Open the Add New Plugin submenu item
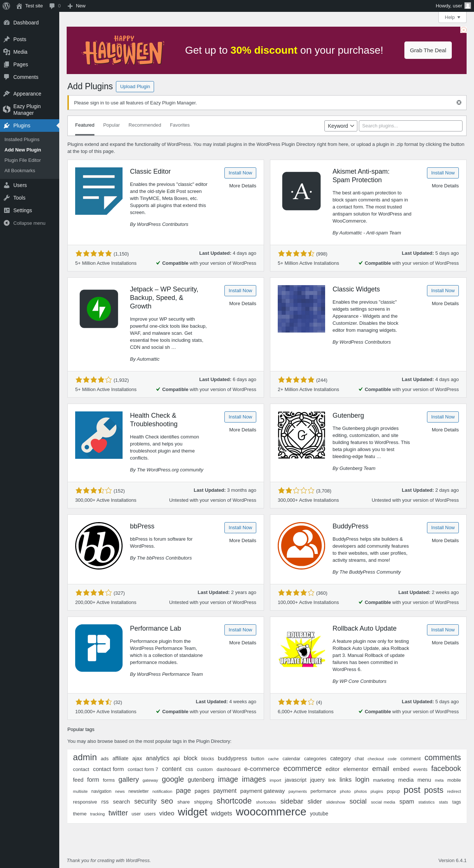The height and width of the screenshot is (868, 474). point(23,150)
